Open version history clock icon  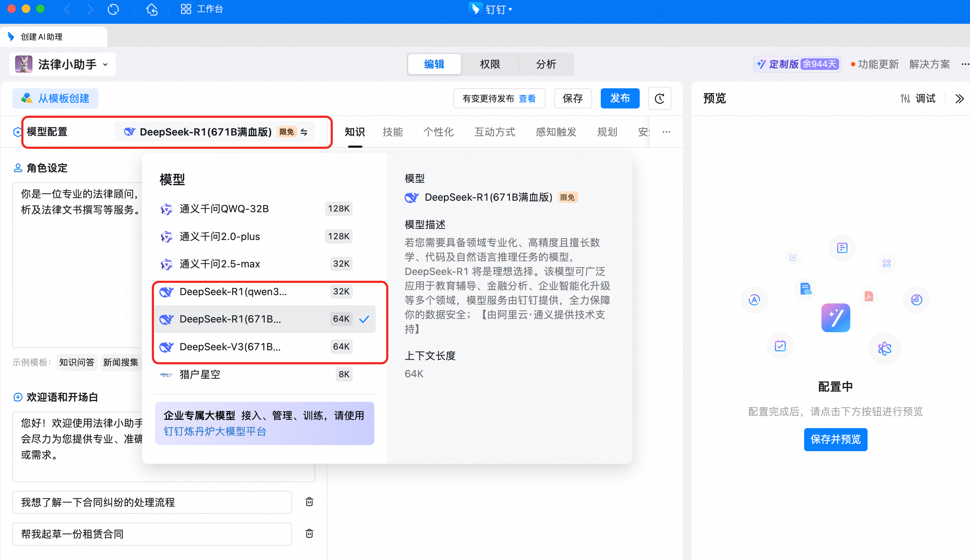tap(660, 98)
